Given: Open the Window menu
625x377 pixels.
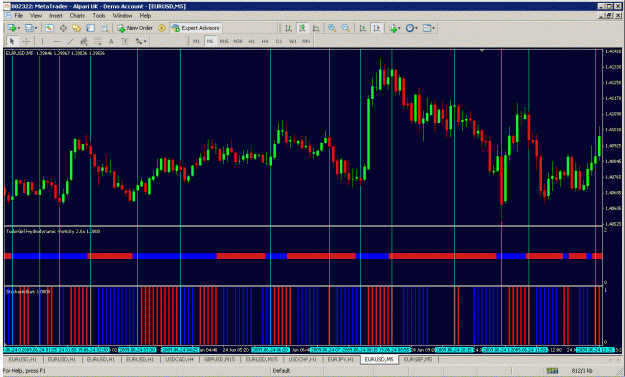Looking at the screenshot, I should coord(122,16).
